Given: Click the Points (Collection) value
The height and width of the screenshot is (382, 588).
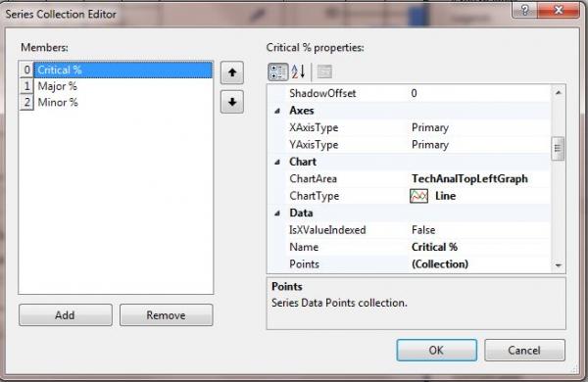Looking at the screenshot, I should tap(440, 264).
